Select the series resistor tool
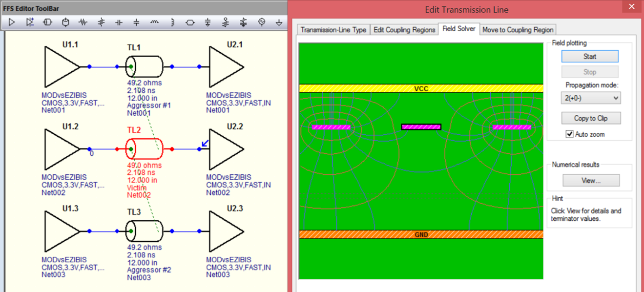Viewport: 644px width, 292px height. [x=83, y=22]
